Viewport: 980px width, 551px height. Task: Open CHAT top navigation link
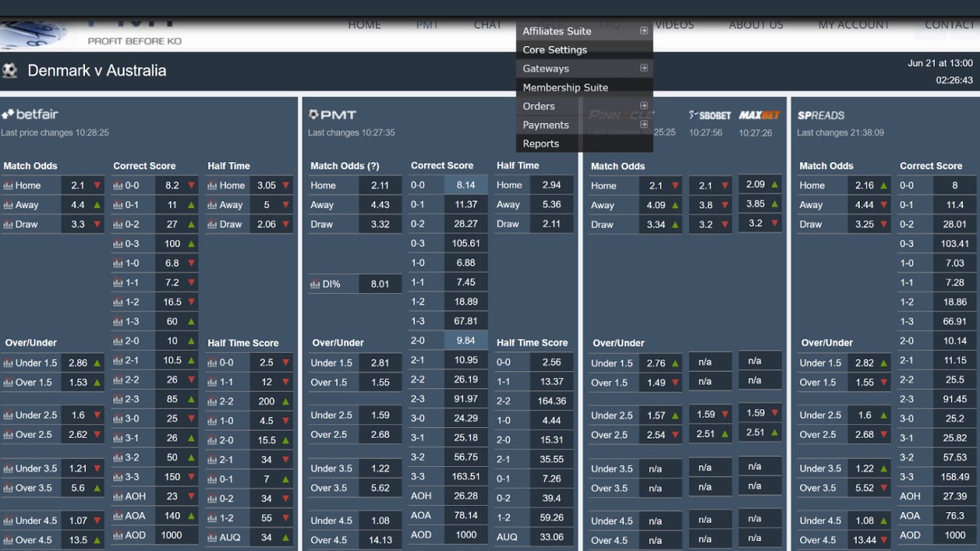(x=488, y=24)
